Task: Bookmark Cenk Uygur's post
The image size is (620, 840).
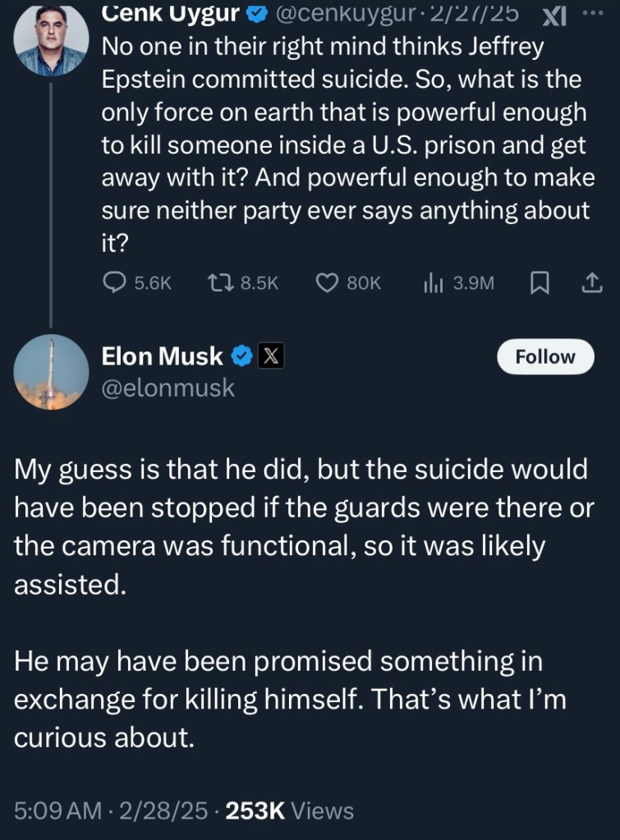Action: (540, 283)
